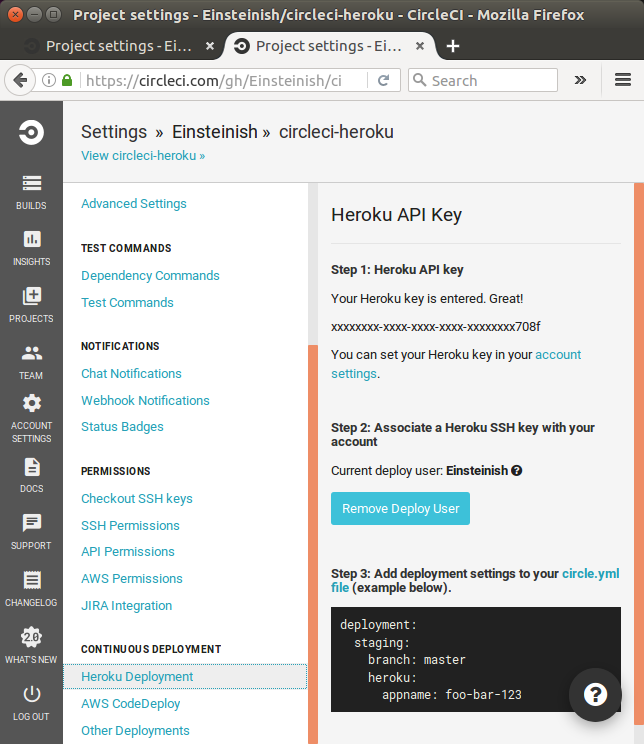The width and height of the screenshot is (644, 744).
Task: Click the help question mark bubble
Action: pyautogui.click(x=595, y=695)
